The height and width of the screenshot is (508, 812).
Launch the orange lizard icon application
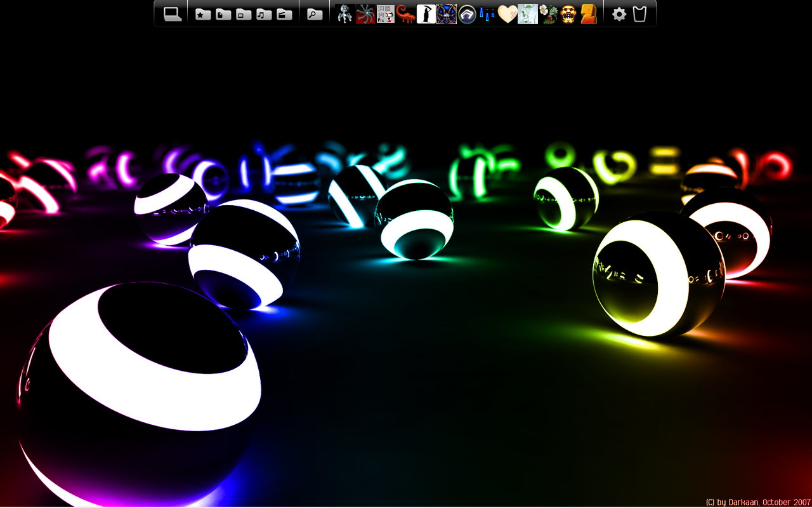pos(406,14)
